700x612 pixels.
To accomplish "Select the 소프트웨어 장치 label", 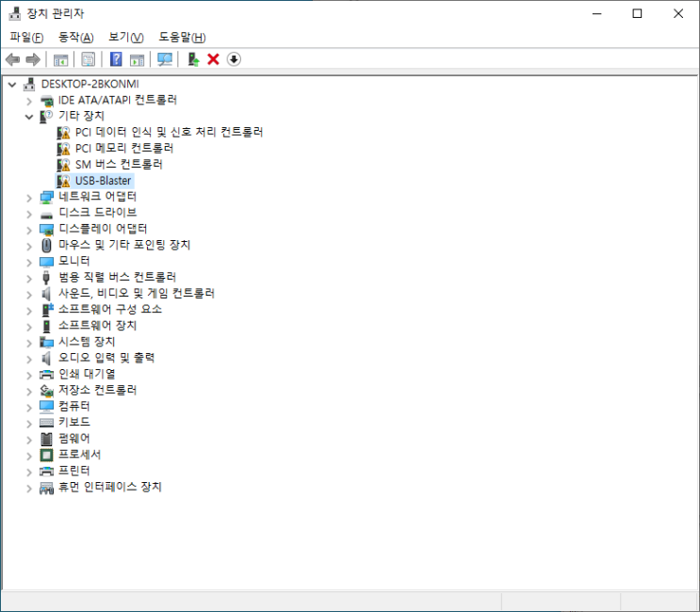I will coord(97,325).
